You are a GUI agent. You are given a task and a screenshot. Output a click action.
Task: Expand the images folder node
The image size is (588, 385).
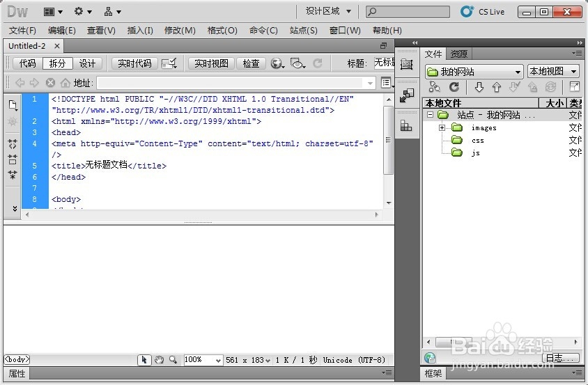tap(442, 128)
